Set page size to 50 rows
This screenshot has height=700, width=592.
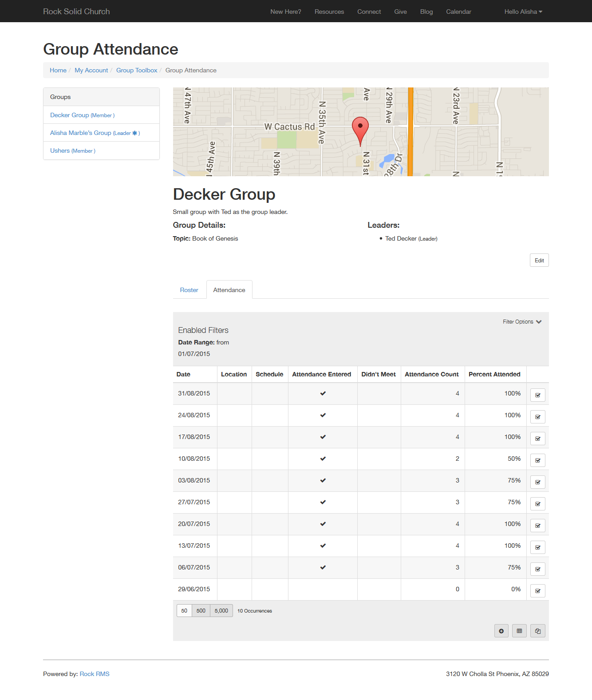pos(184,611)
